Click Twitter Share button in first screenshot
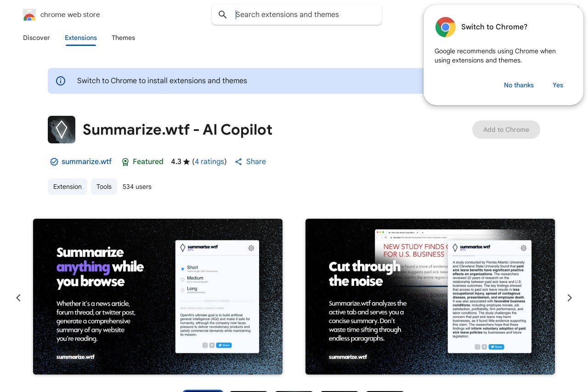 pos(224,345)
